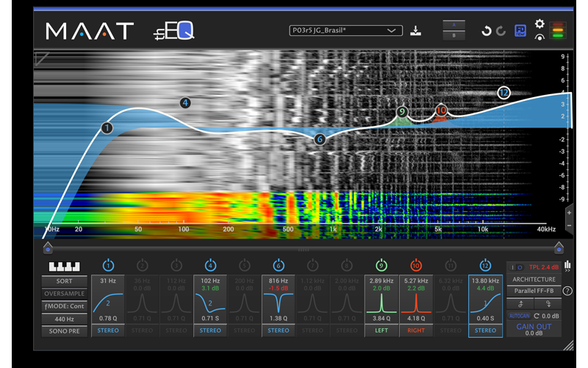
Task: Click the SONO PRE button
Action: coord(64,331)
